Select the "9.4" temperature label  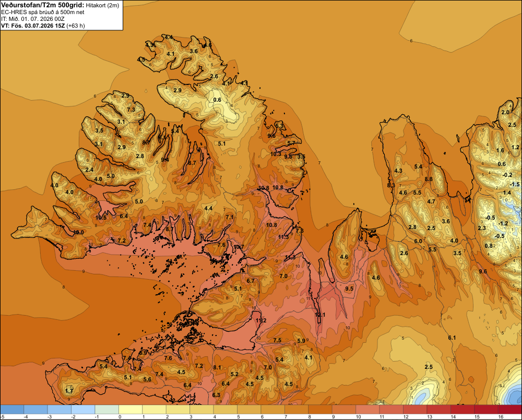pos(165,160)
